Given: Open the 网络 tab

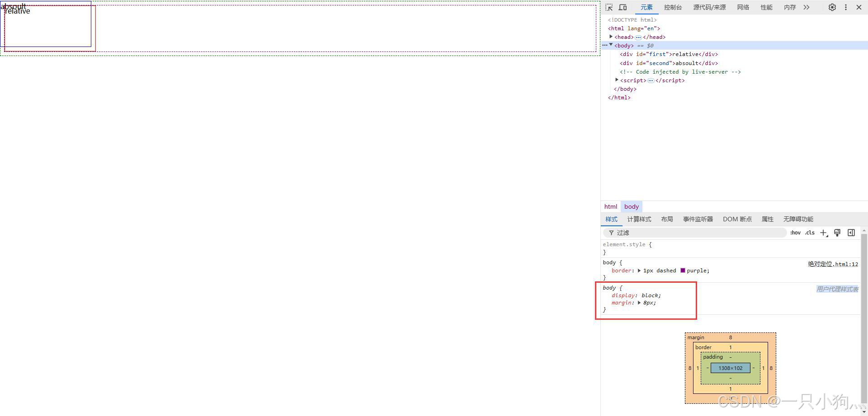Looking at the screenshot, I should [x=743, y=7].
